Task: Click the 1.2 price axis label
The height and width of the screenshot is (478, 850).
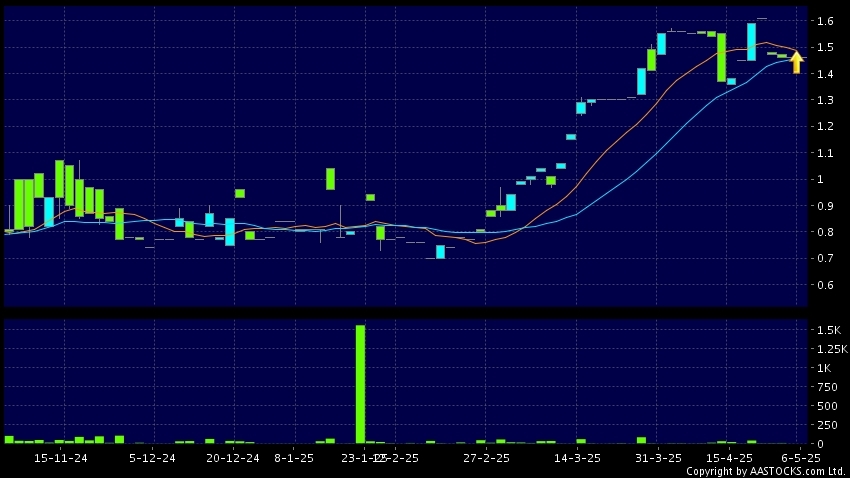Action: [x=825, y=126]
